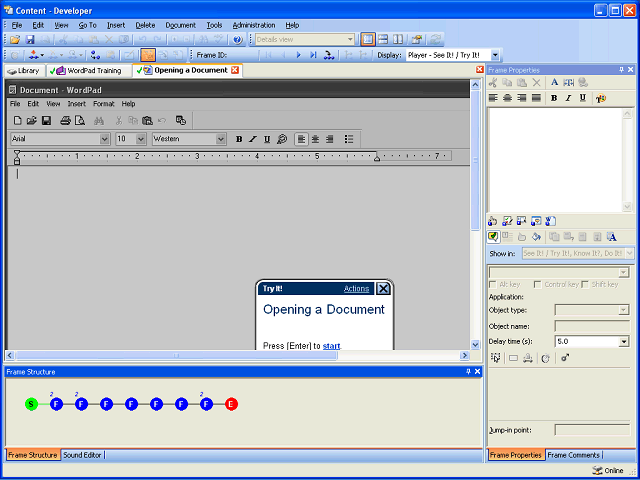The height and width of the screenshot is (480, 640).
Task: Select the red E end frame node
Action: pyautogui.click(x=231, y=404)
